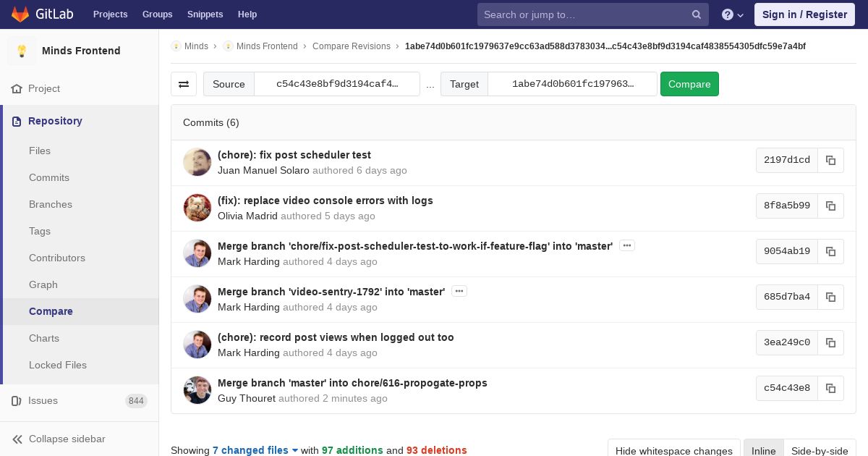Copy commit SHA c54c43e8
The image size is (868, 456).
[830, 388]
